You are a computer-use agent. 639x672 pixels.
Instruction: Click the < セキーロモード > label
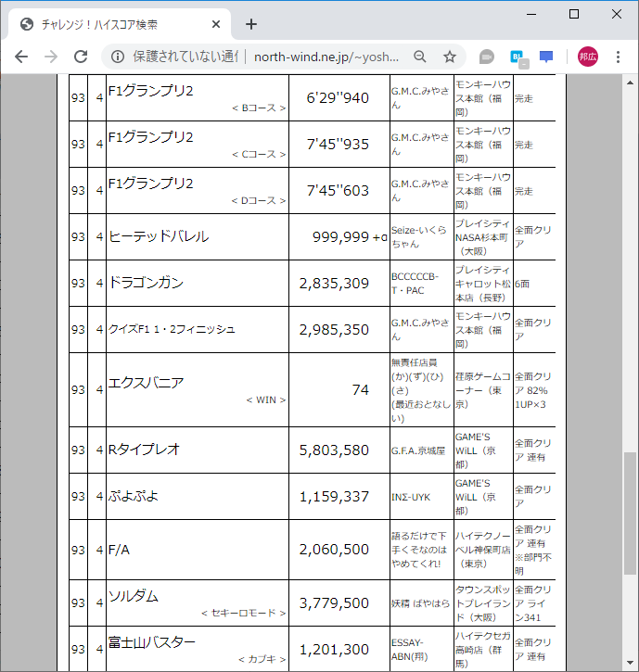click(x=244, y=614)
